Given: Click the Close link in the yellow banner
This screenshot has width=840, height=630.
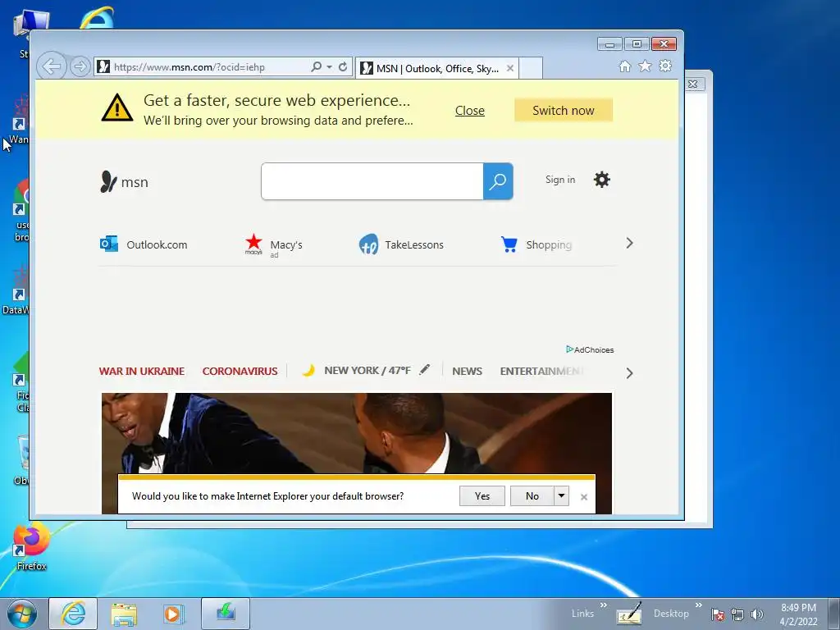Looking at the screenshot, I should [x=470, y=111].
